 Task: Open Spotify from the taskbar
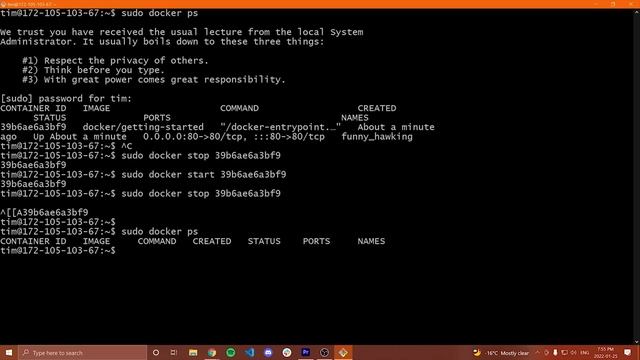(231, 353)
